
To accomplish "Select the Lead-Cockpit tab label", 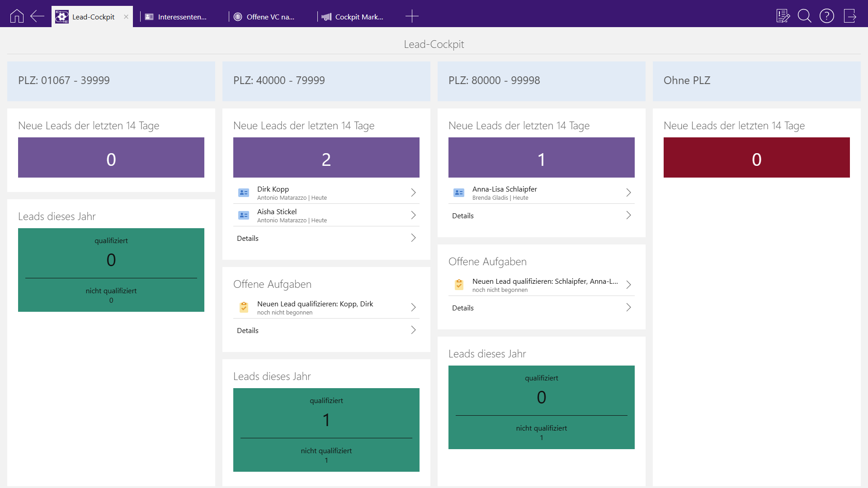I will tap(94, 17).
